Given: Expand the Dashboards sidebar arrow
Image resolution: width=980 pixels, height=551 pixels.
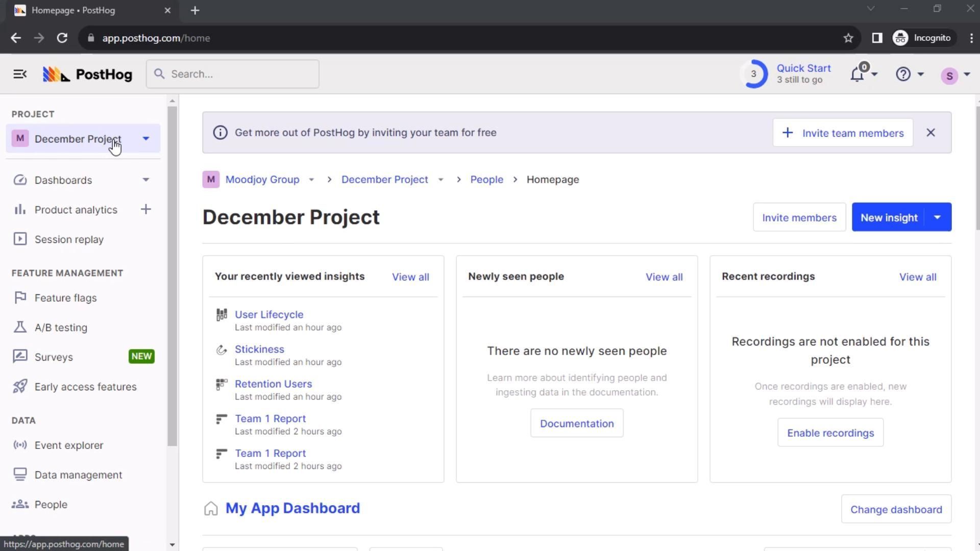Looking at the screenshot, I should (x=146, y=180).
